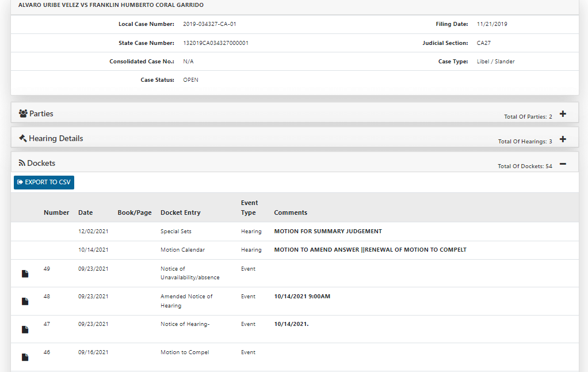Open document for docket 49

point(25,274)
